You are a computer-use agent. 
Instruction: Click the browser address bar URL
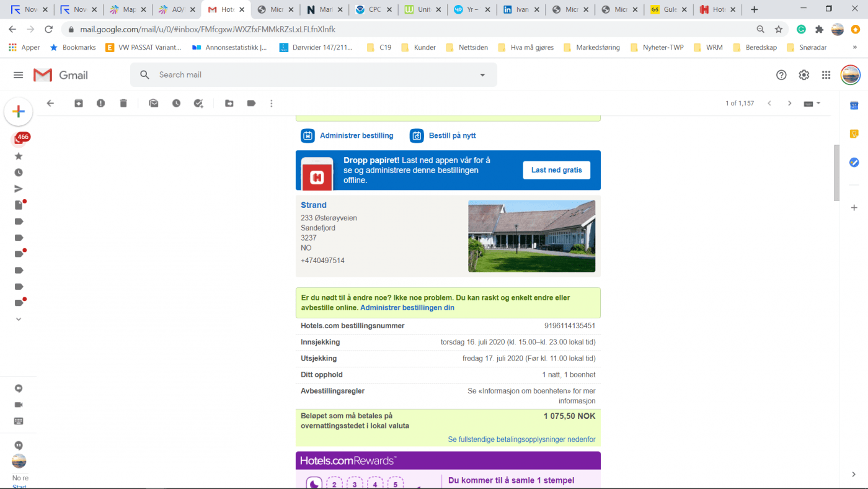click(x=208, y=29)
